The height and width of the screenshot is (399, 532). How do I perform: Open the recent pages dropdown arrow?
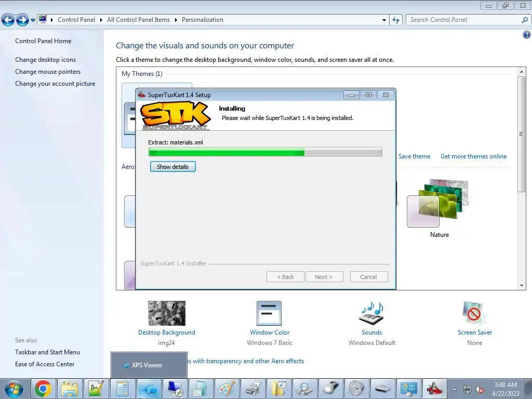(x=33, y=20)
